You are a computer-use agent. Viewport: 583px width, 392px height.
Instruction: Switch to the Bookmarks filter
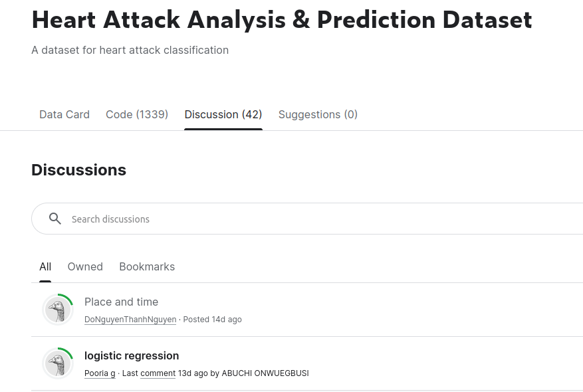coord(147,266)
